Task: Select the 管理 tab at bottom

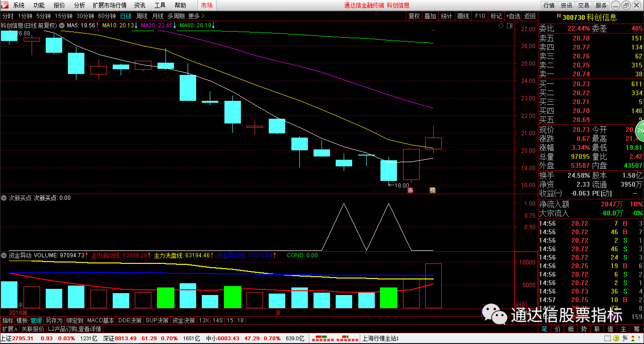Action: pos(36,320)
